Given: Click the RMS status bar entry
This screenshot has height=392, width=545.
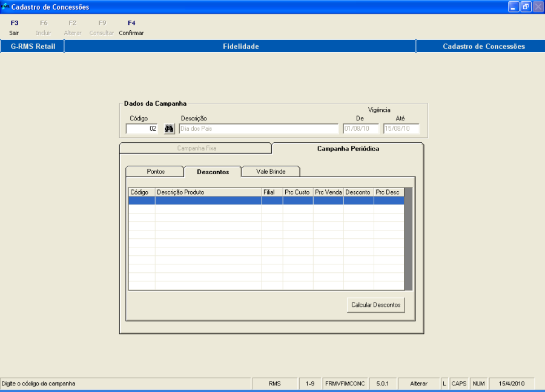Looking at the screenshot, I should point(274,384).
